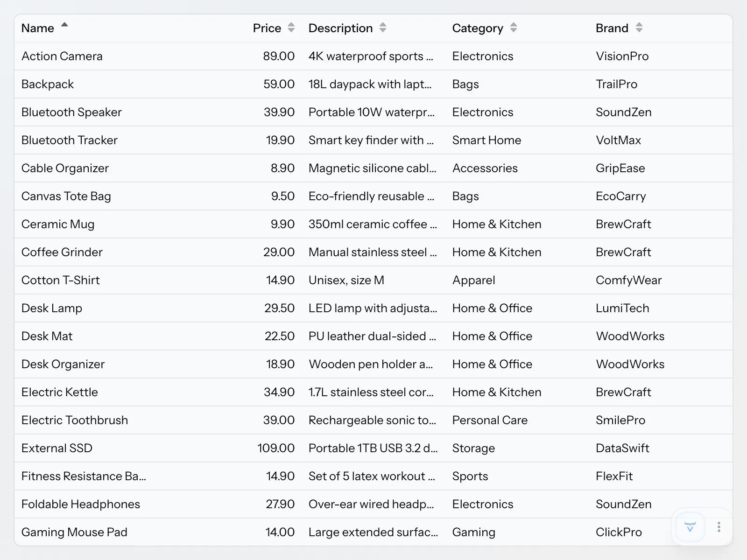This screenshot has width=747, height=560.
Task: Select the 89.00 price cell
Action: coord(279,56)
